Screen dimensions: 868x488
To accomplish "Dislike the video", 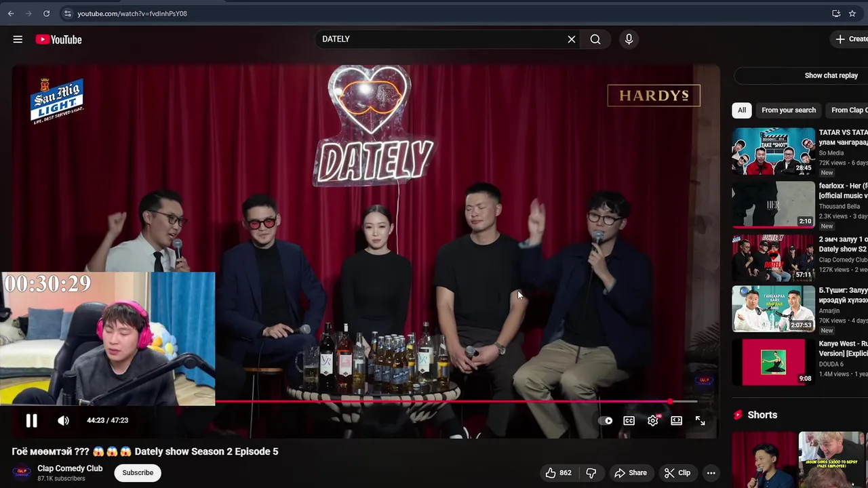I will pyautogui.click(x=591, y=472).
